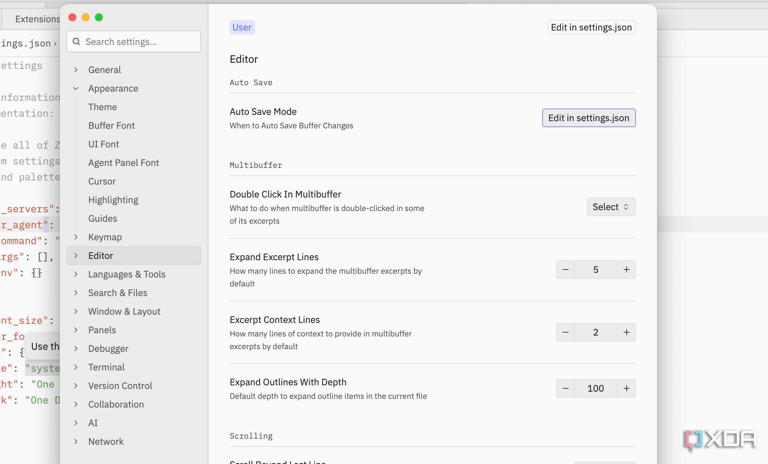The height and width of the screenshot is (464, 768).
Task: Expand the Version Control section
Action: point(76,385)
